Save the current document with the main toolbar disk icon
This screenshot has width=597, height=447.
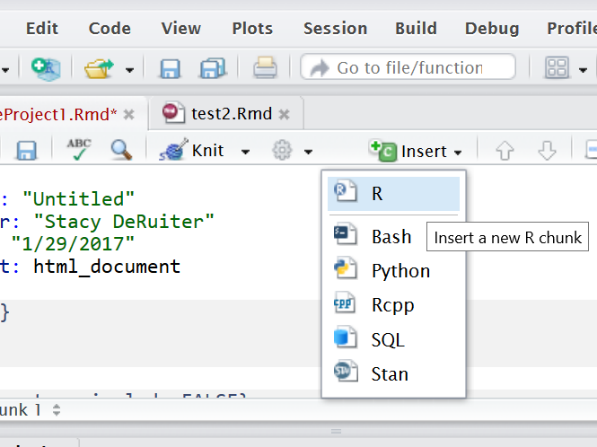click(x=170, y=69)
